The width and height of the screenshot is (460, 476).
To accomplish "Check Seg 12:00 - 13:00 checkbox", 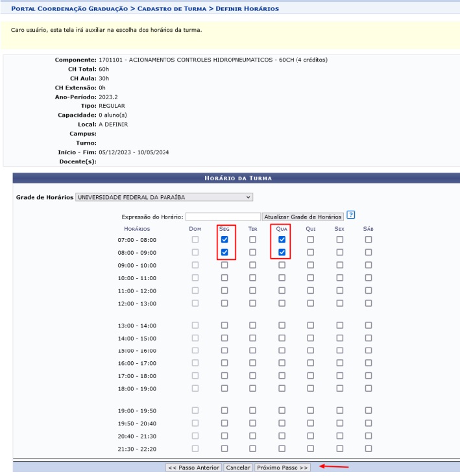I will [x=224, y=303].
